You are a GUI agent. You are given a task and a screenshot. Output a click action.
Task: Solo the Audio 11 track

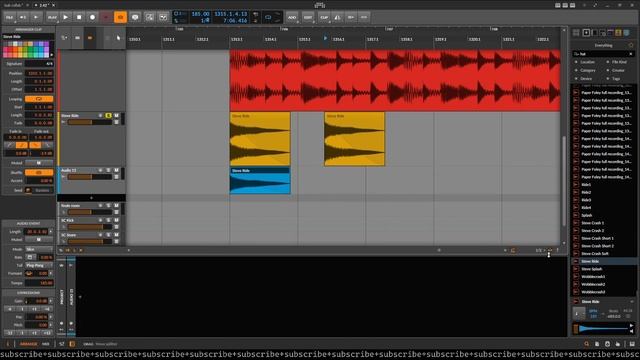pyautogui.click(x=108, y=170)
